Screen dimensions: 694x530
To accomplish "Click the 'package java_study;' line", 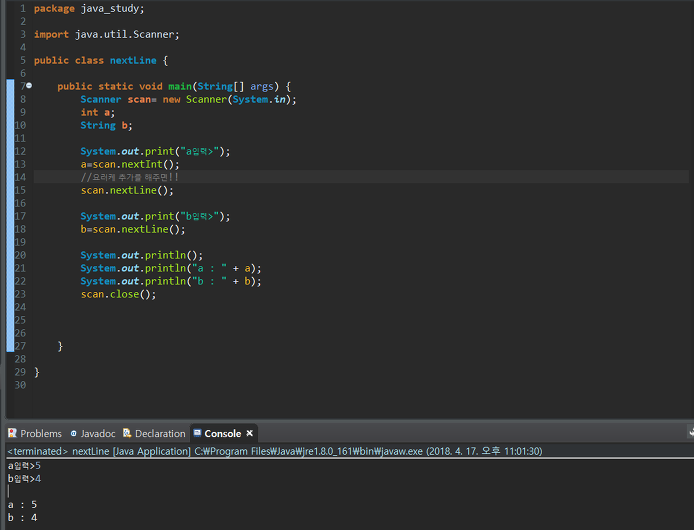I will tap(89, 9).
